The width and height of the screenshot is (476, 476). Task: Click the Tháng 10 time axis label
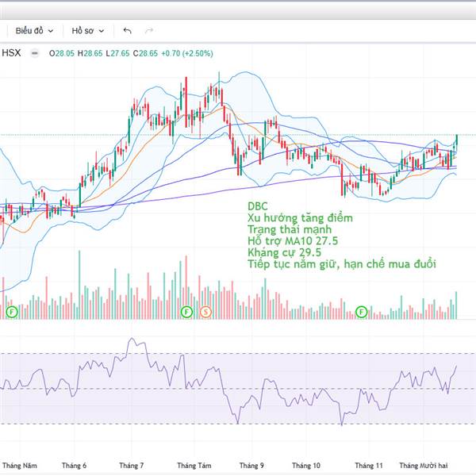coord(306,466)
